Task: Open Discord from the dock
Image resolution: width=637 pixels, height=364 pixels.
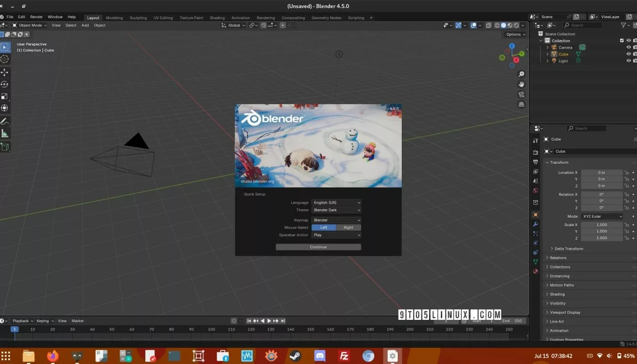Action: tap(319, 356)
